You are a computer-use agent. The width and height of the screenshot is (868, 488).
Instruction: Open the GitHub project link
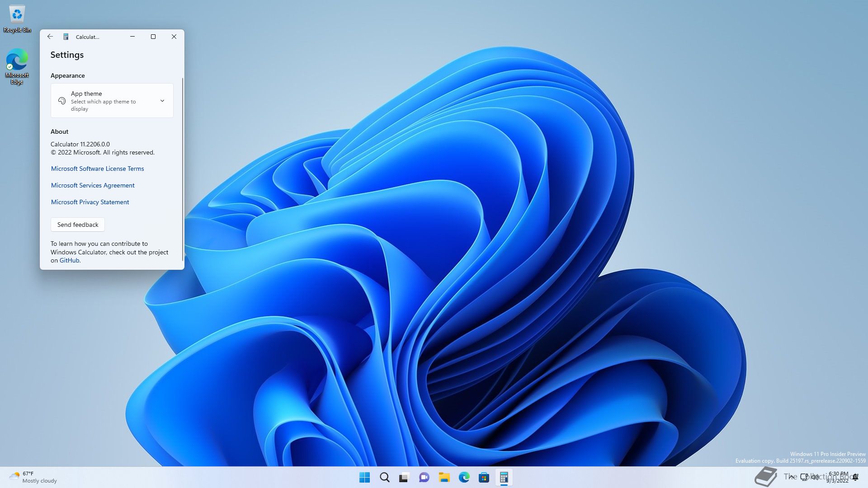click(x=69, y=260)
